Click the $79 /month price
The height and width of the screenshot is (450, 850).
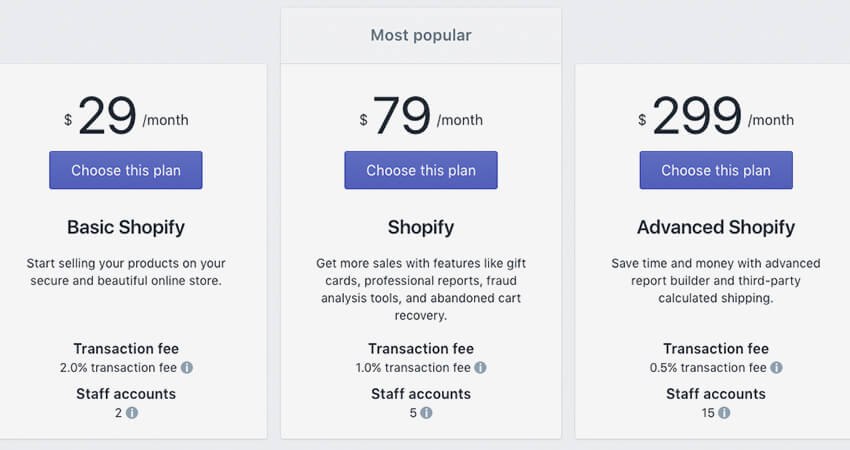(421, 117)
